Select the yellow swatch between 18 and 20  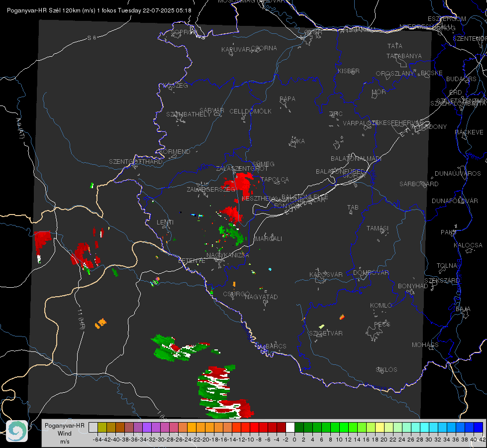380,428
